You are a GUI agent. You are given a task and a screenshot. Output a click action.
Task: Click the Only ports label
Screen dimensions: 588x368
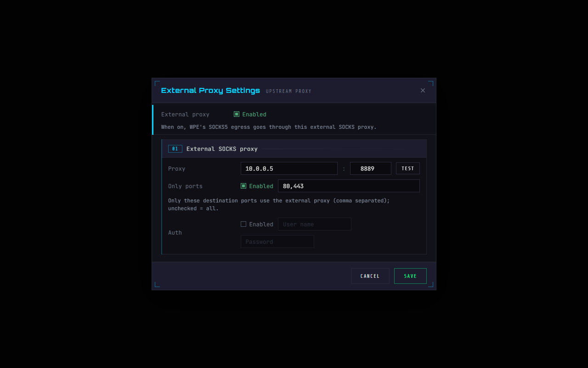[185, 186]
